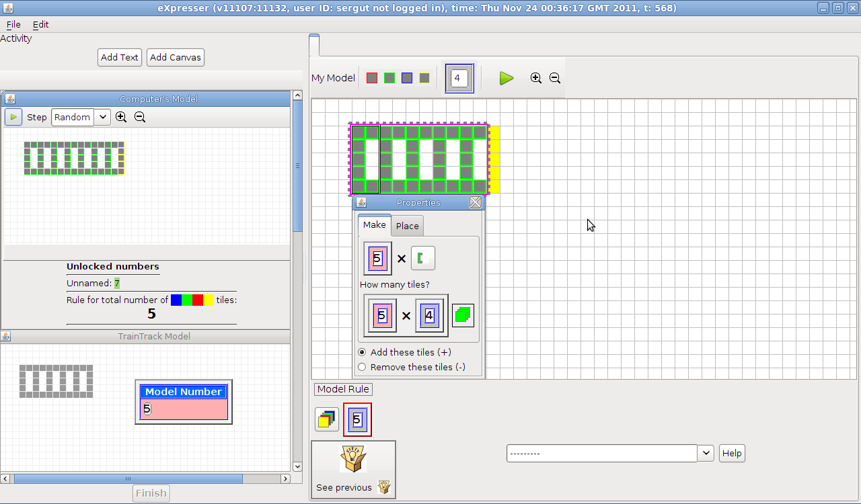
Task: Zoom in on the My Model canvas
Action: point(535,78)
